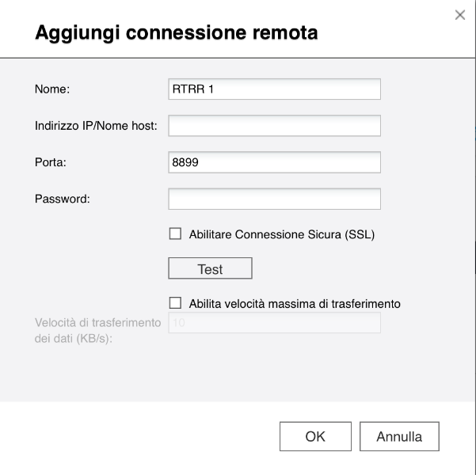Image resolution: width=476 pixels, height=475 pixels.
Task: Click the 'Abilitare Connessione Sicura (SSL)' label text
Action: pyautogui.click(x=281, y=234)
